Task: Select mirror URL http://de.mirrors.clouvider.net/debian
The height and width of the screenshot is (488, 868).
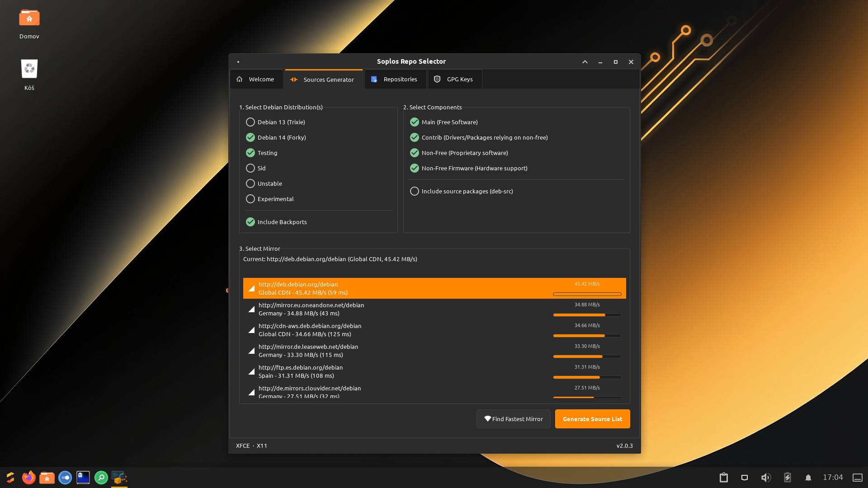Action: 310,388
